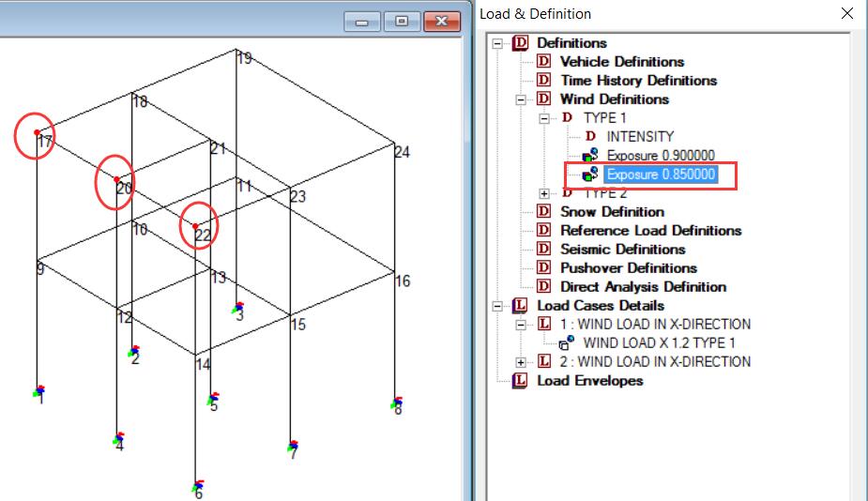Select the INTENSITY item under TYPE 1
Viewport: 868px width, 501px height.
pyautogui.click(x=640, y=137)
